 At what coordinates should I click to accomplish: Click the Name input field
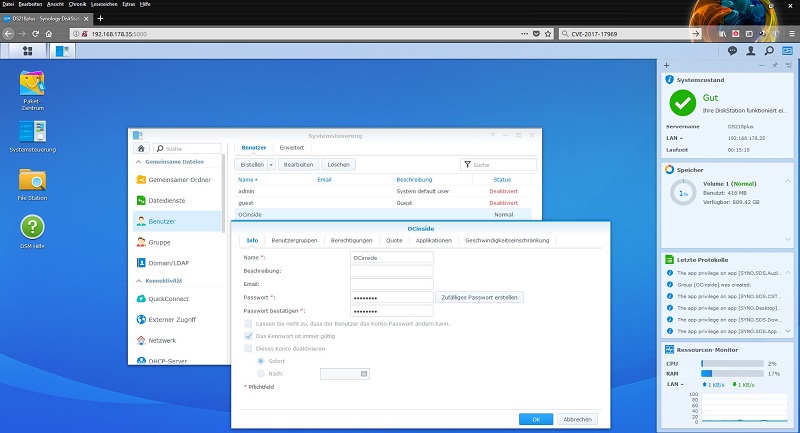[x=392, y=258]
